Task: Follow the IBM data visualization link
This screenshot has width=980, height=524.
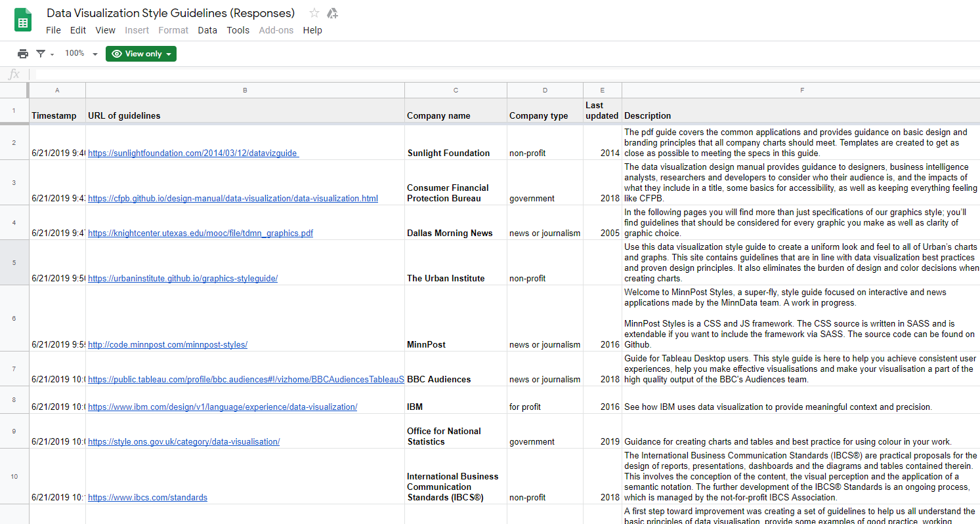Action: [x=222, y=407]
